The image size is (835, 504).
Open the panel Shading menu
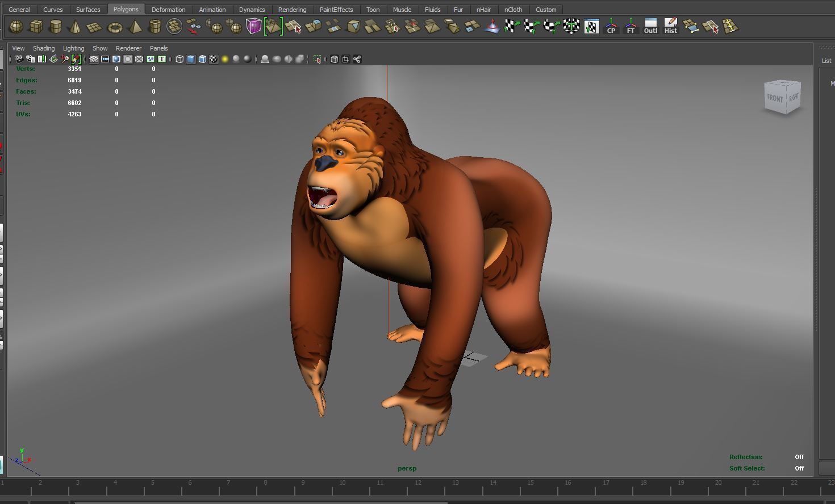coord(44,48)
